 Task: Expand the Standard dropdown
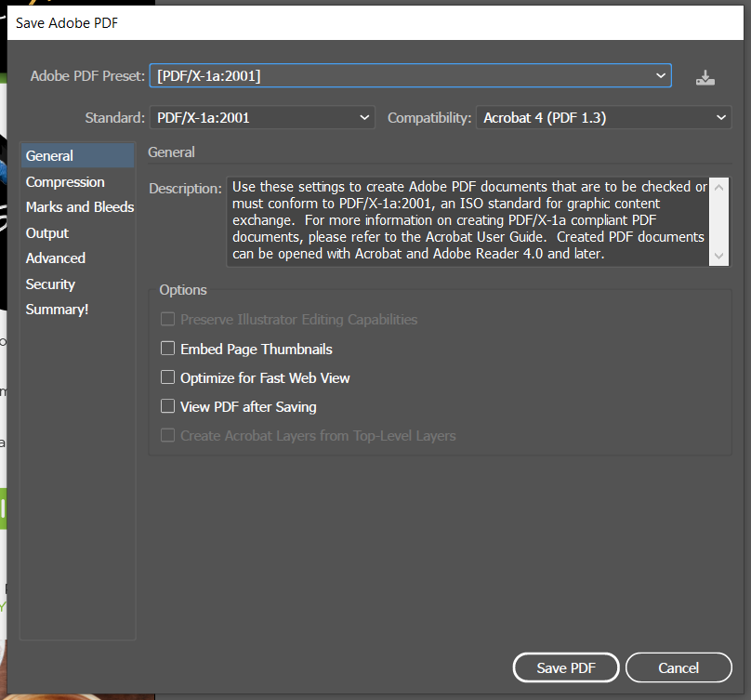pos(261,118)
